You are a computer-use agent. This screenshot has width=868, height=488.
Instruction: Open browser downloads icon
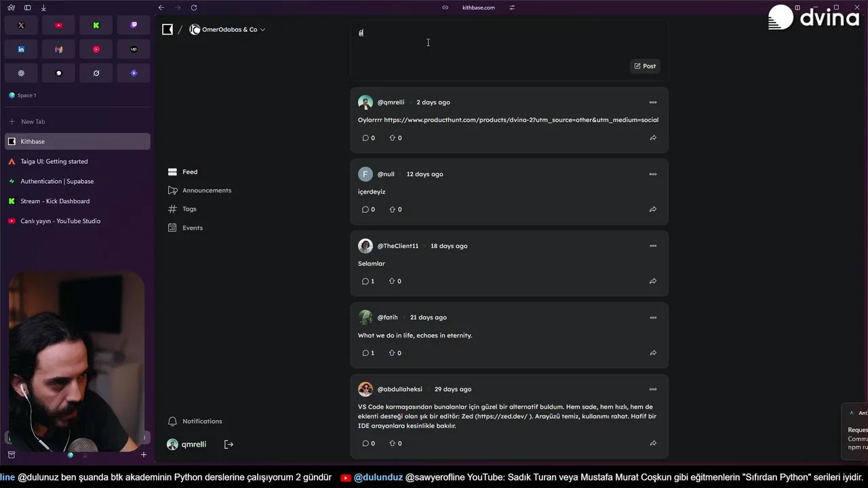click(43, 7)
